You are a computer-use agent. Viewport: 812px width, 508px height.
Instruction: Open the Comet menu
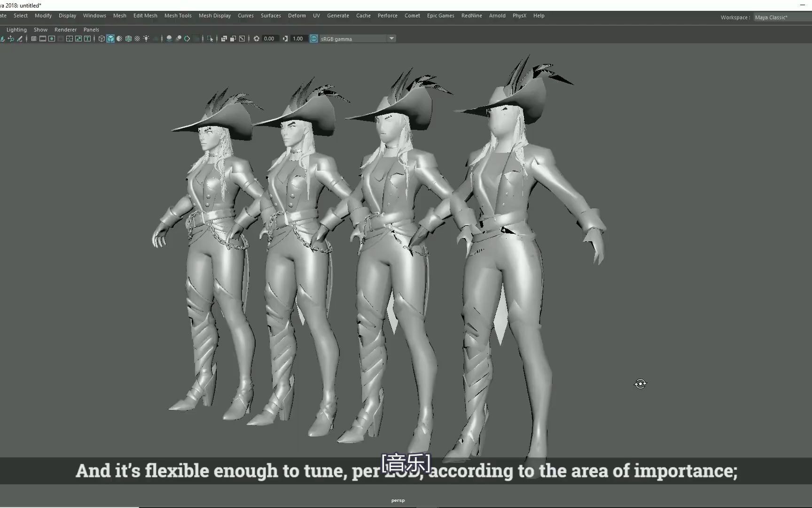pyautogui.click(x=412, y=16)
